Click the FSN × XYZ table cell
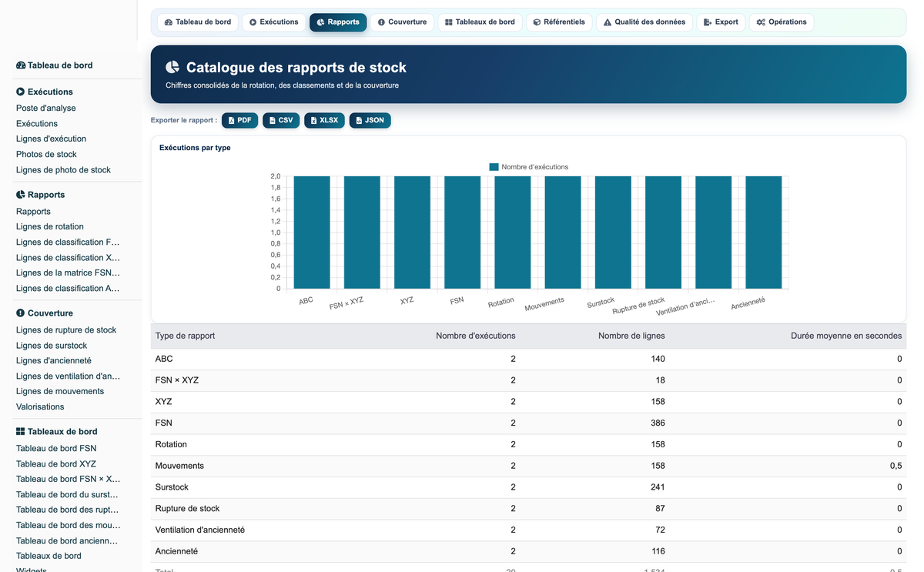The height and width of the screenshot is (572, 924). pos(177,381)
